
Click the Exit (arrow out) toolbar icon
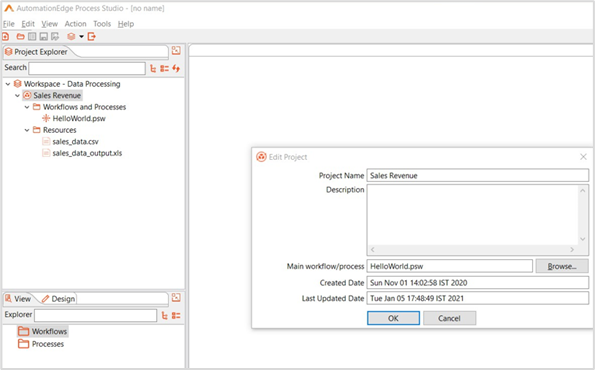91,36
